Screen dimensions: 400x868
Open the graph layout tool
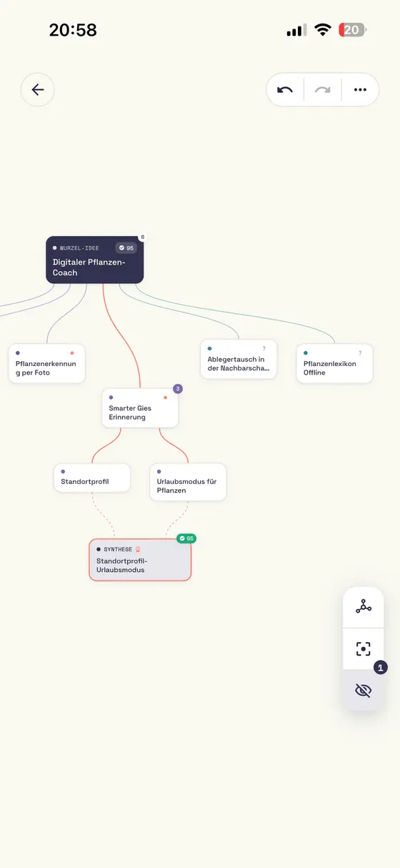pyautogui.click(x=364, y=607)
